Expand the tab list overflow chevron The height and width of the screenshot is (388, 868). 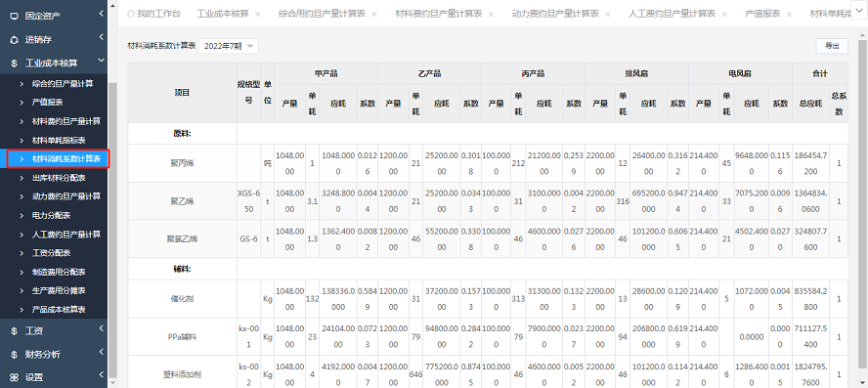point(859,14)
